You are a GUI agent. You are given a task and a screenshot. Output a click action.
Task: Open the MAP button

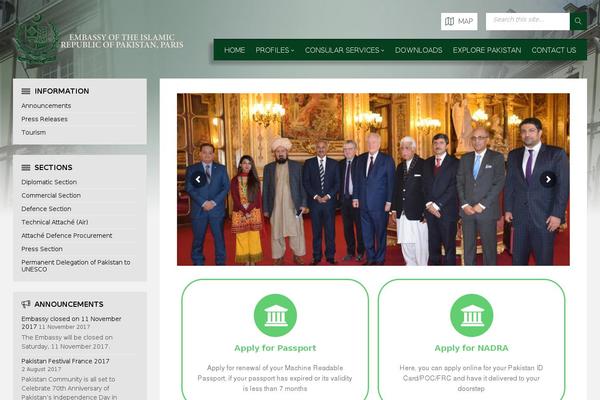point(459,21)
